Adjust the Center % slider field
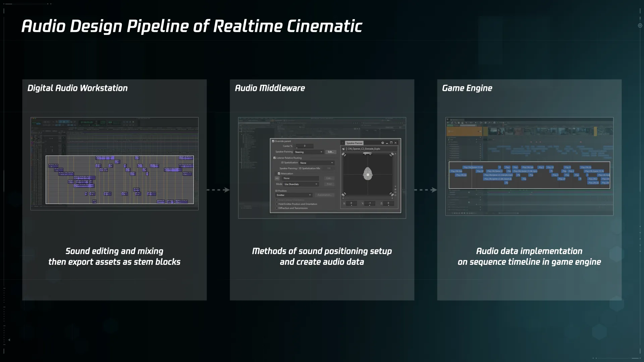Image resolution: width=644 pixels, height=362 pixels. (x=305, y=146)
